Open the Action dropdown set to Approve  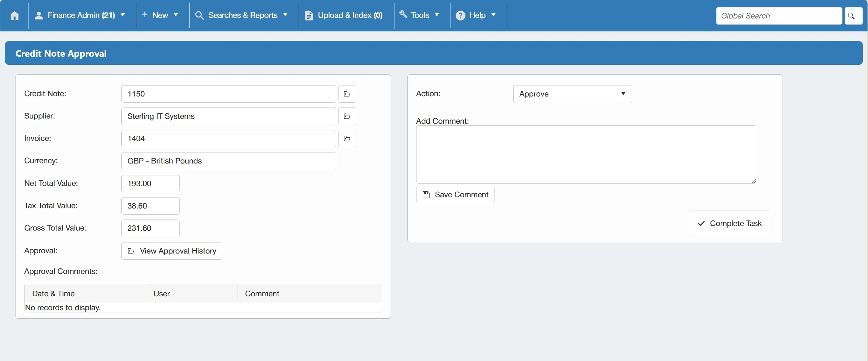click(x=572, y=94)
